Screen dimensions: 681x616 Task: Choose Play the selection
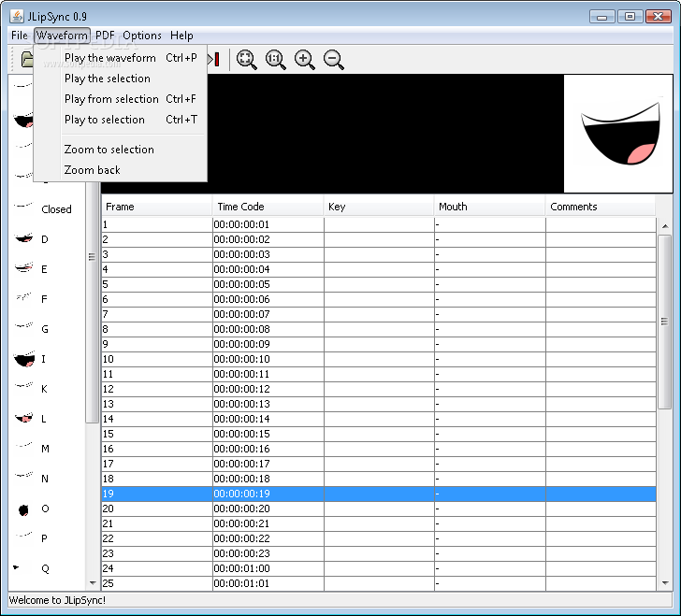pyautogui.click(x=121, y=79)
